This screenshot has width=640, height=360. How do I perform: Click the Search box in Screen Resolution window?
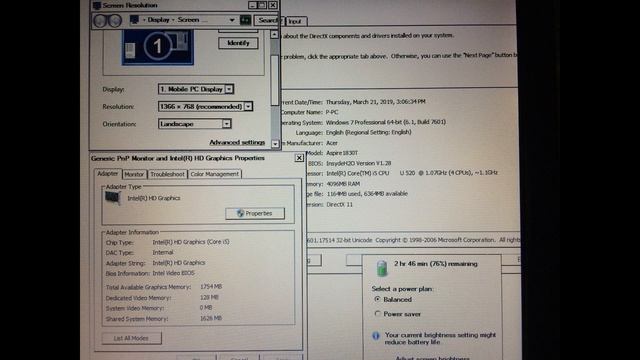tap(268, 20)
